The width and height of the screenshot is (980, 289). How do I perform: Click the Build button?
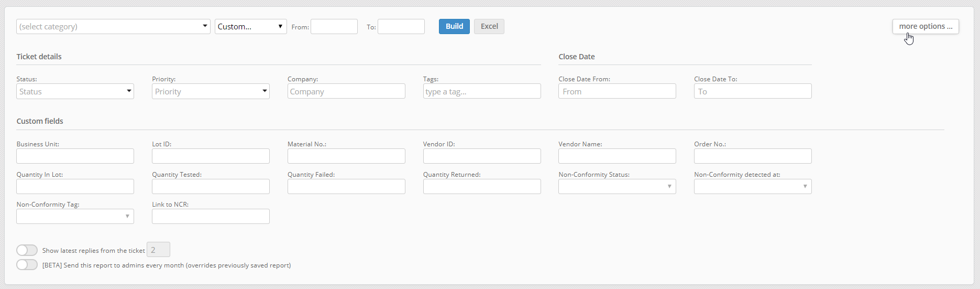tap(454, 26)
